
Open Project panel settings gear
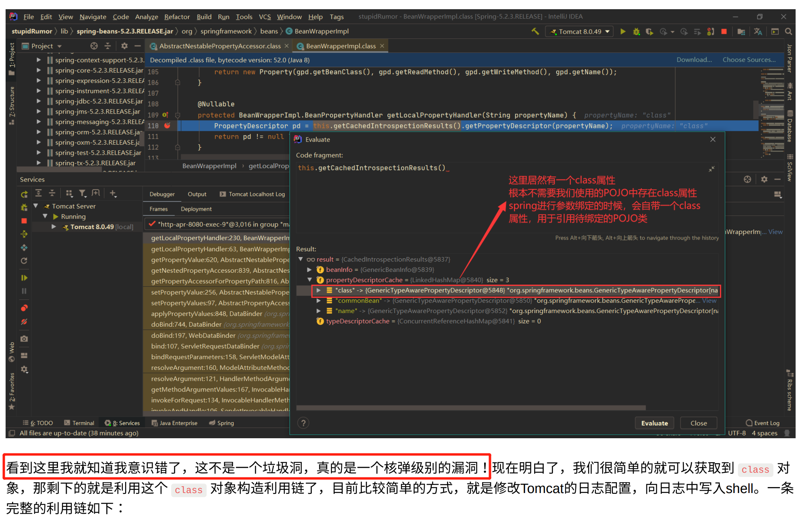tap(124, 46)
